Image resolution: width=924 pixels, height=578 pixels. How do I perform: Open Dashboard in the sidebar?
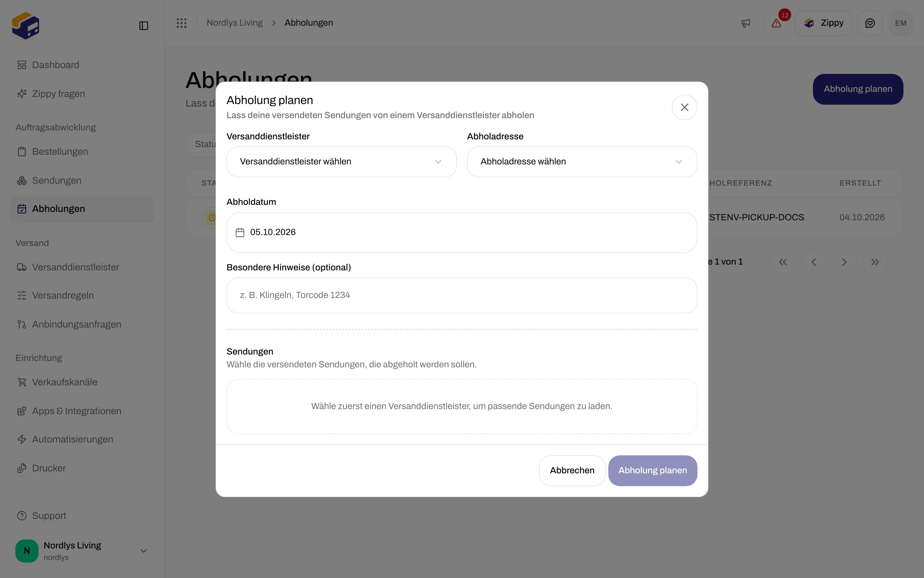click(x=82, y=65)
